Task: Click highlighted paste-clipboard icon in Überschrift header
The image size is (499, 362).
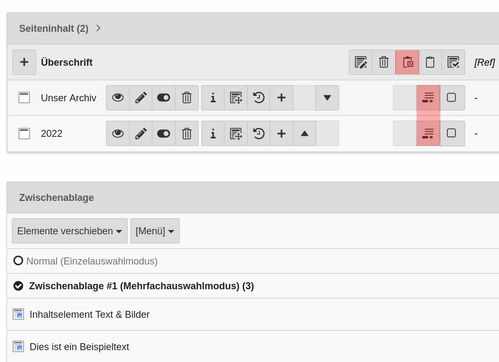Action: [407, 62]
